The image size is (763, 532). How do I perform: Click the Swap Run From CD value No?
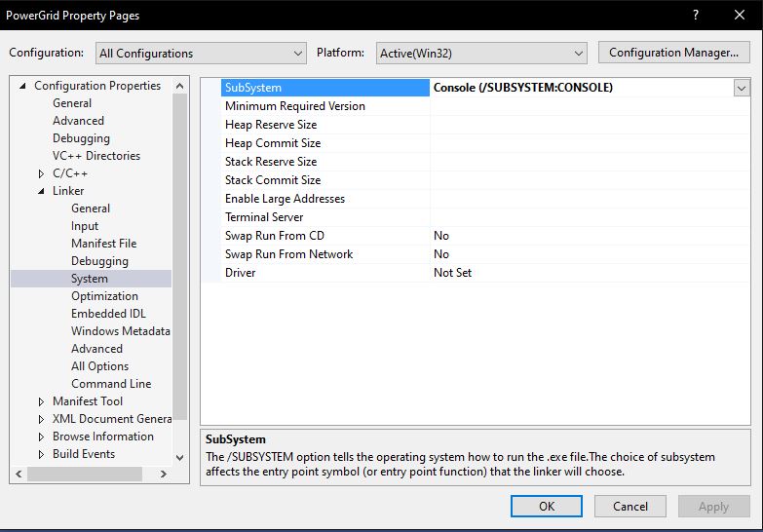(x=441, y=236)
